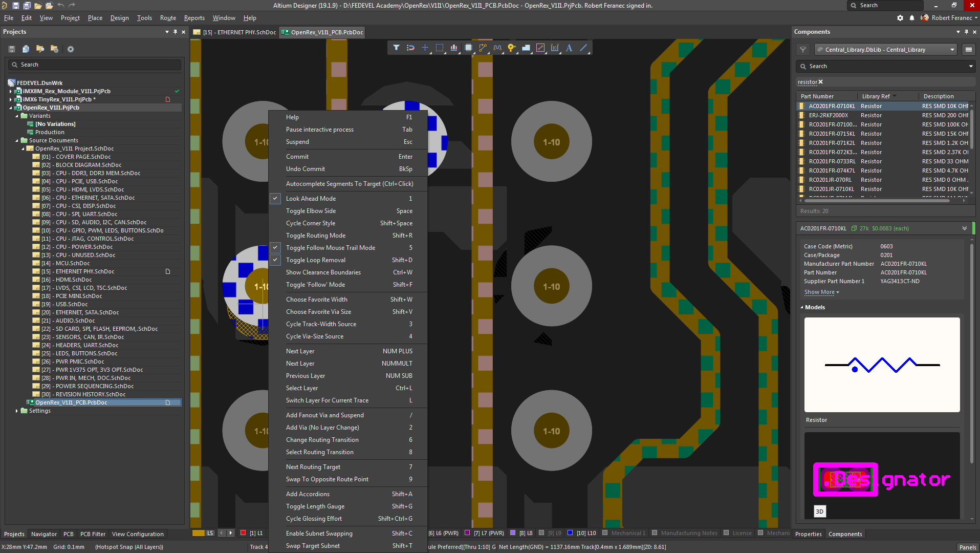Expand the Settings folder in Projects
Viewport: 980px width, 553px height.
[x=17, y=411]
